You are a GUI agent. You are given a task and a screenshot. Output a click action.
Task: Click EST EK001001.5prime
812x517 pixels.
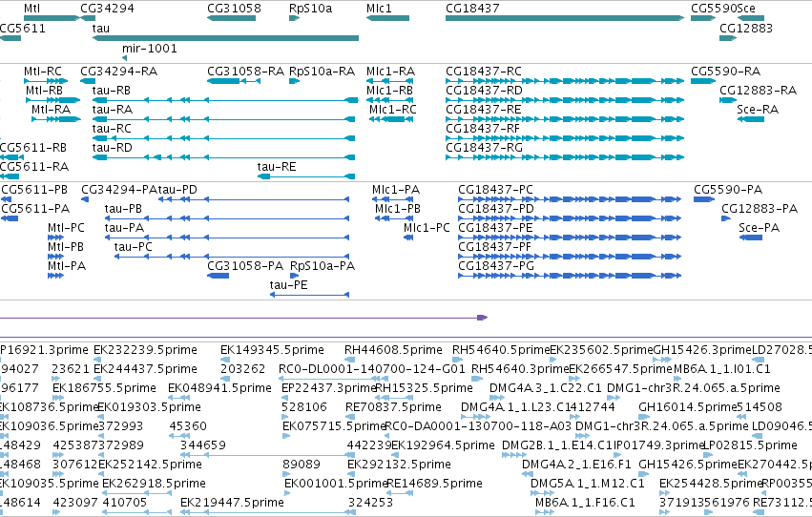click(x=289, y=493)
